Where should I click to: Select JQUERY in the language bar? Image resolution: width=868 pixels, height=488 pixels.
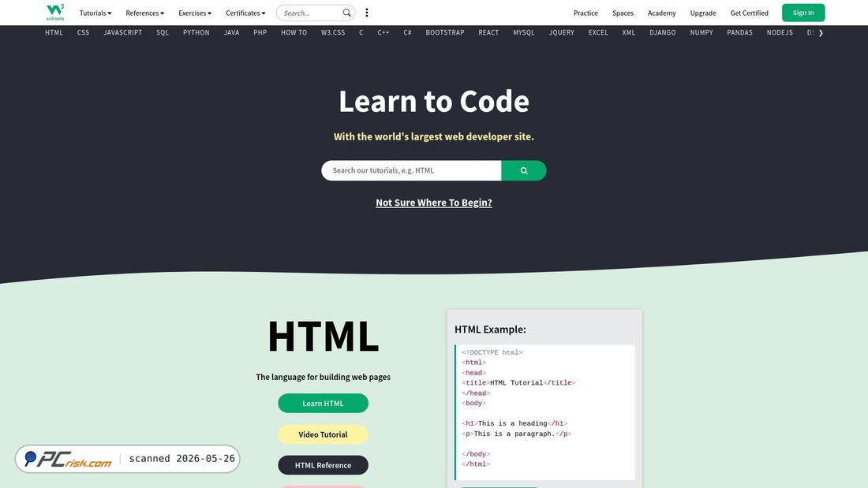point(562,32)
